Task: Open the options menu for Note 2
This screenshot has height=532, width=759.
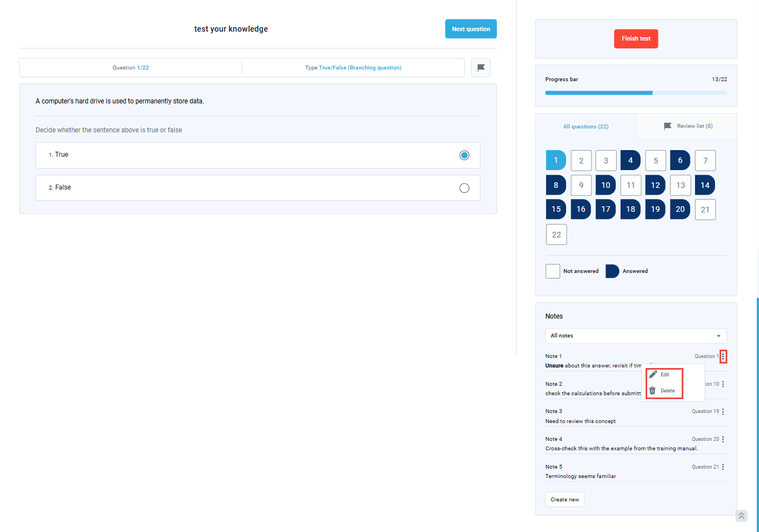Action: click(723, 384)
